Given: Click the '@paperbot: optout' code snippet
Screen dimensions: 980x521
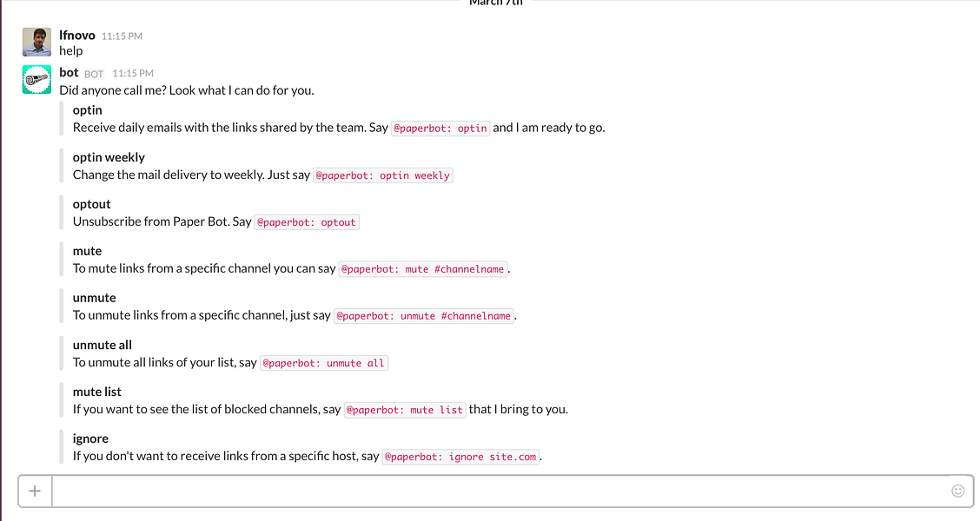Looking at the screenshot, I should click(307, 222).
